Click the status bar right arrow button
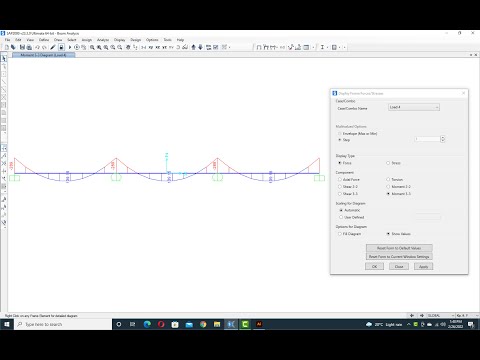 [x=422, y=315]
